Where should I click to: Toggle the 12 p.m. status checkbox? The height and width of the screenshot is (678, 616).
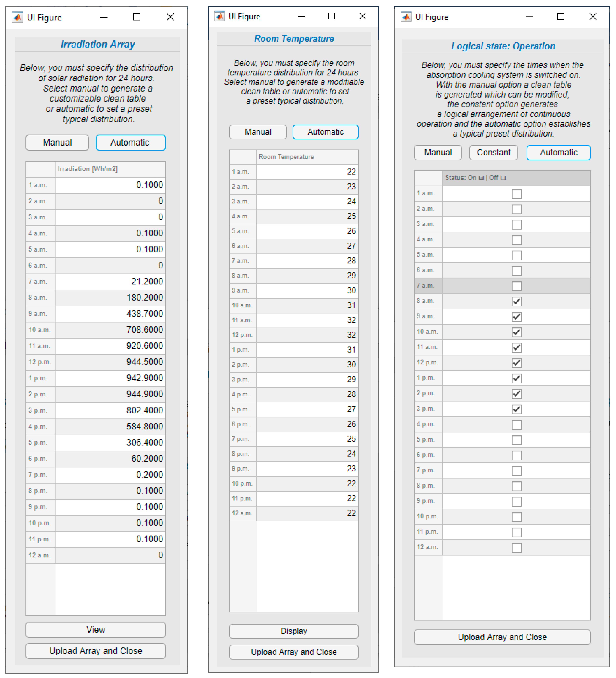516,363
